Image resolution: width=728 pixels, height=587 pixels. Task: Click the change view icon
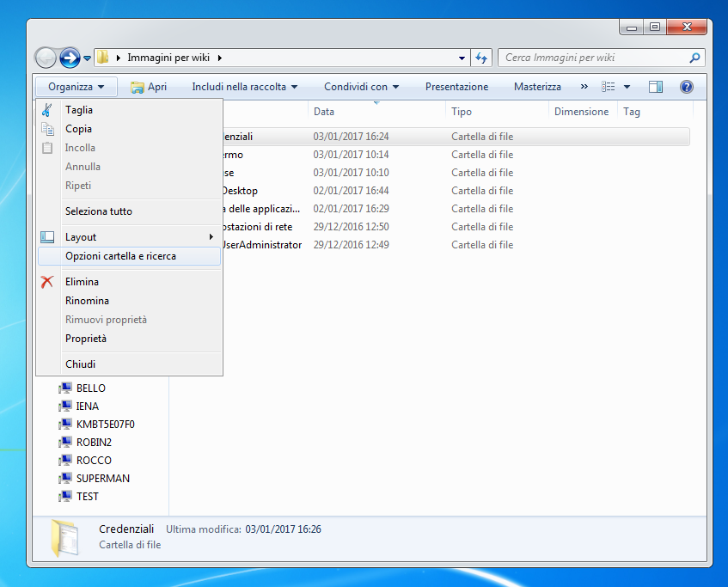click(609, 87)
